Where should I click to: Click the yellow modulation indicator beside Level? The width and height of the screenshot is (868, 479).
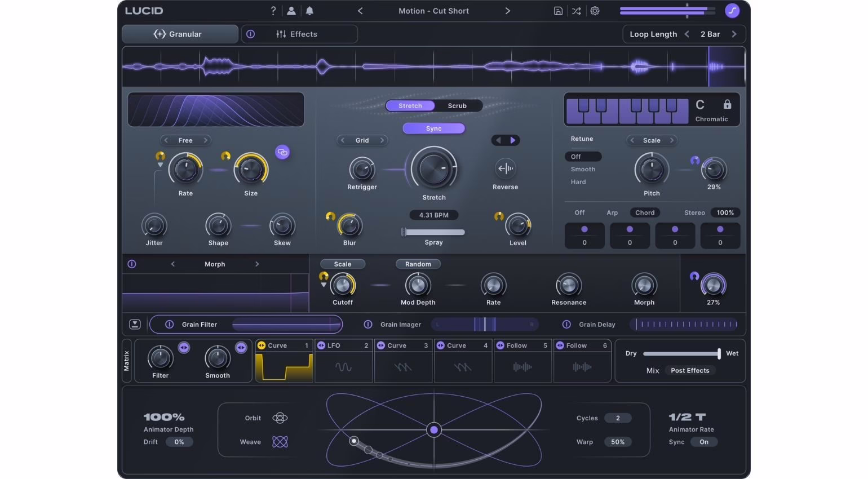click(499, 216)
